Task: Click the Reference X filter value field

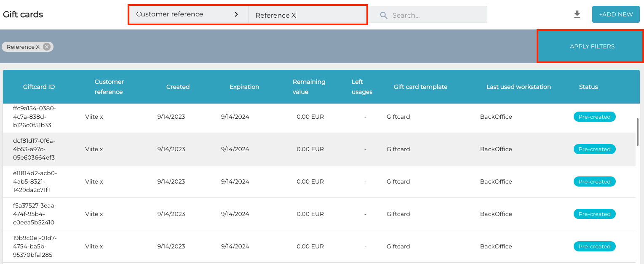Action: [x=307, y=15]
